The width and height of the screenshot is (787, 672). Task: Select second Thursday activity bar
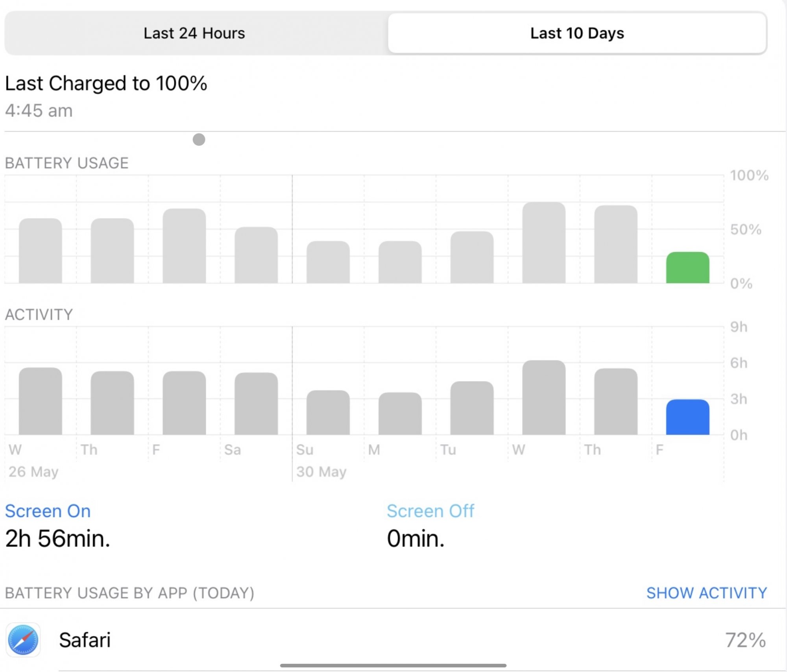coord(615,402)
